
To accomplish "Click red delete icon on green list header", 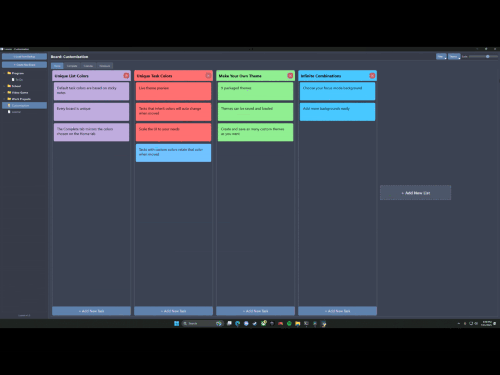I will coord(290,76).
